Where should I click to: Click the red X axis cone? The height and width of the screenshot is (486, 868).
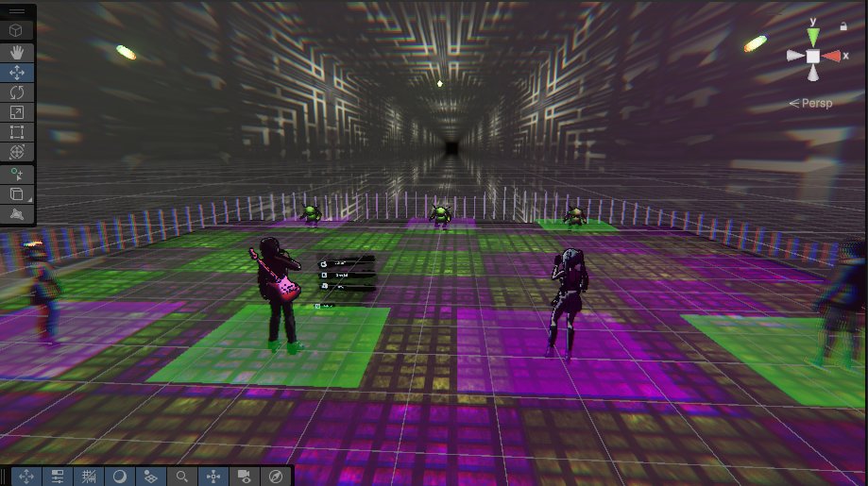pos(831,56)
